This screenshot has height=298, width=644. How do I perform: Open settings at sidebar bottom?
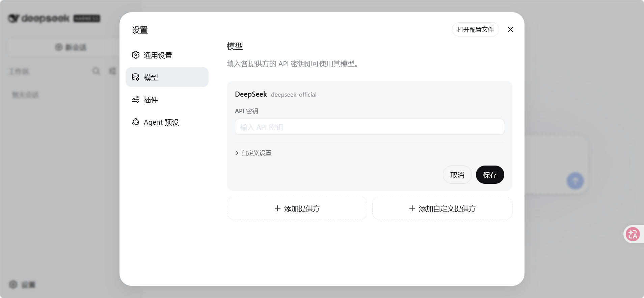click(x=22, y=284)
